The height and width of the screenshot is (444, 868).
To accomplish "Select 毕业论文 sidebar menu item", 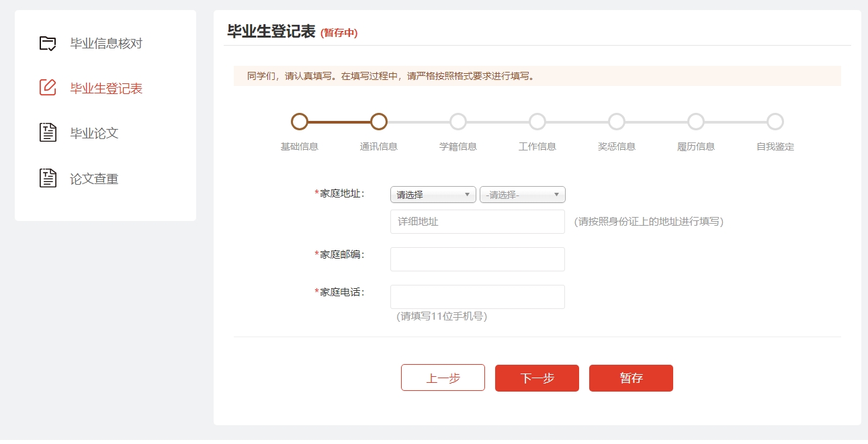I will 94,133.
